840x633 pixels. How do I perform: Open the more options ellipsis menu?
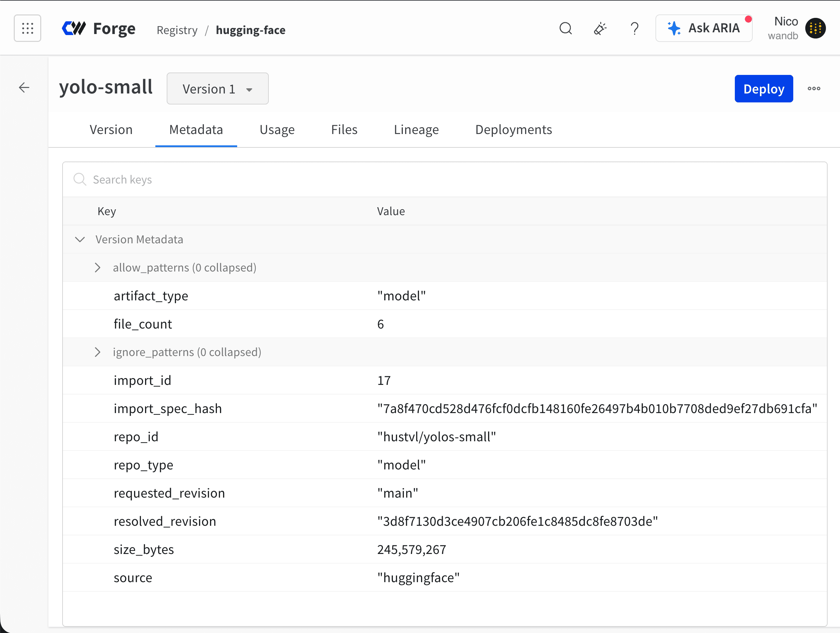(x=814, y=88)
